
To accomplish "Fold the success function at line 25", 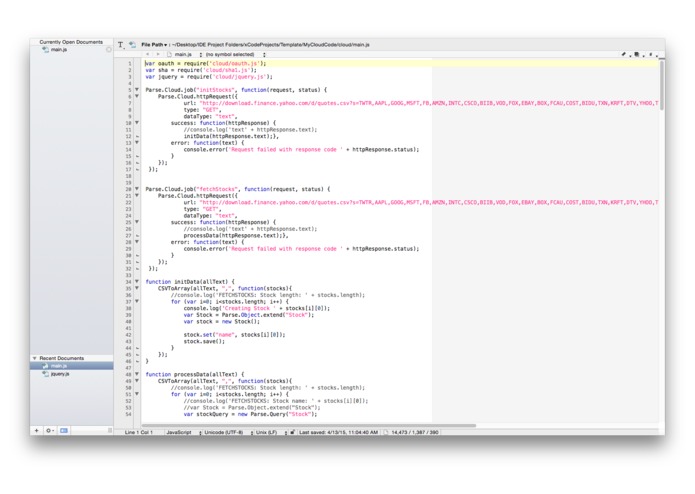I will (x=137, y=222).
